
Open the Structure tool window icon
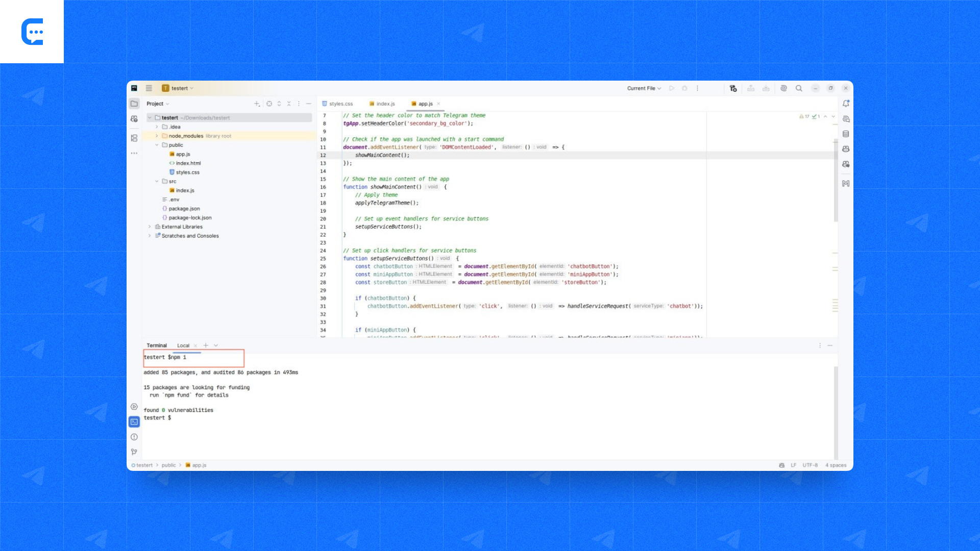click(134, 138)
